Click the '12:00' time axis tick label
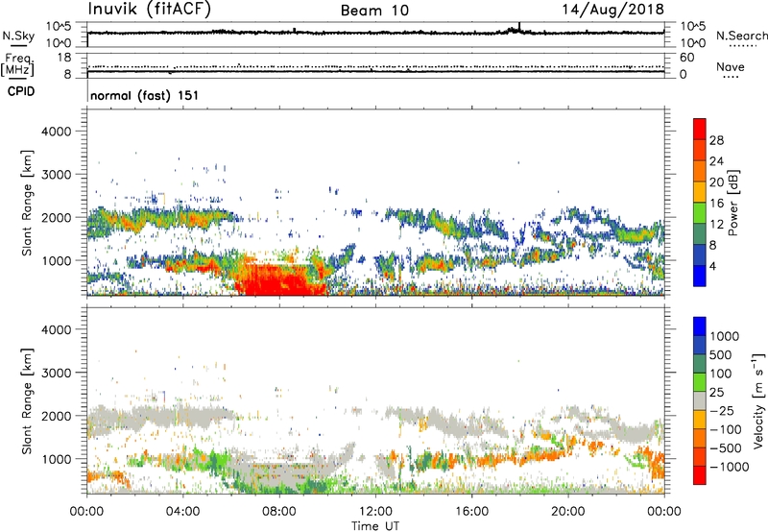The height and width of the screenshot is (532, 768). [375, 512]
